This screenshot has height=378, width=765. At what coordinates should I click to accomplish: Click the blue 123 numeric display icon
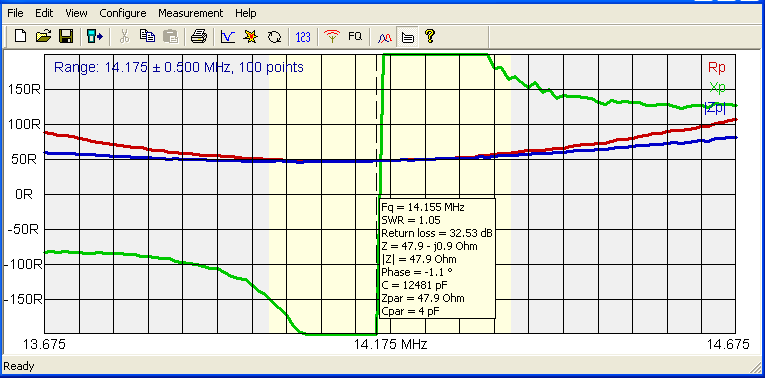303,37
